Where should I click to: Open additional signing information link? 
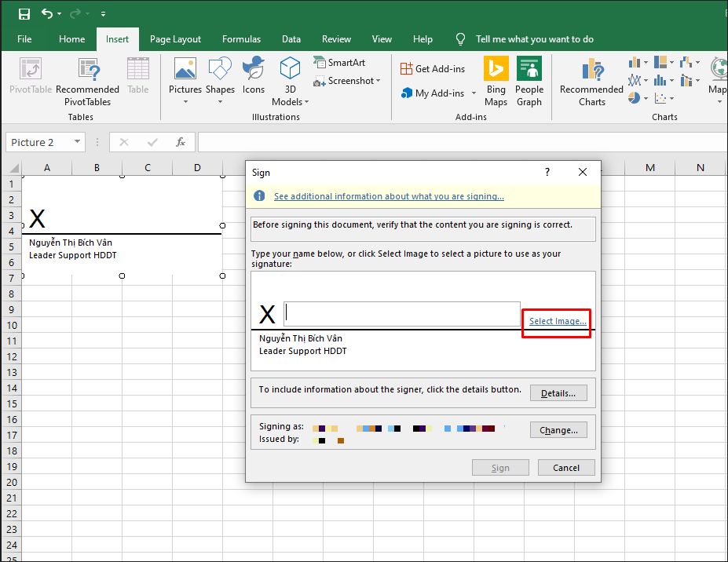coord(389,196)
